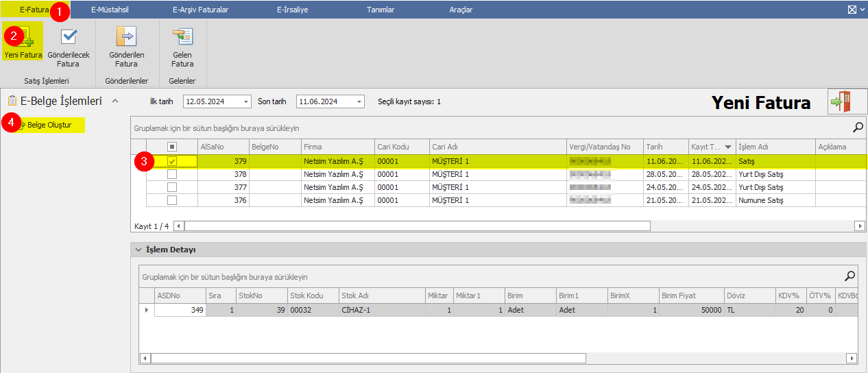
Task: Click the İşlem Detayı scroll-right arrow
Action: (x=852, y=358)
